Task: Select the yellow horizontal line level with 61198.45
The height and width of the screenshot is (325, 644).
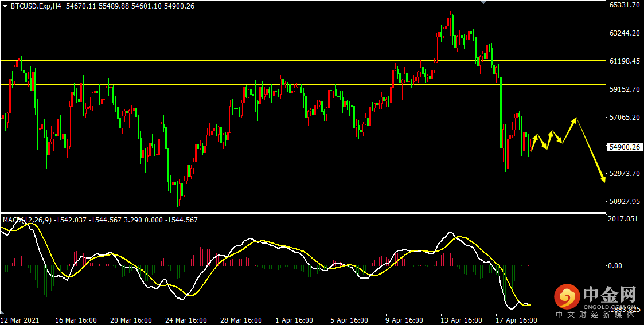Action: click(x=303, y=60)
